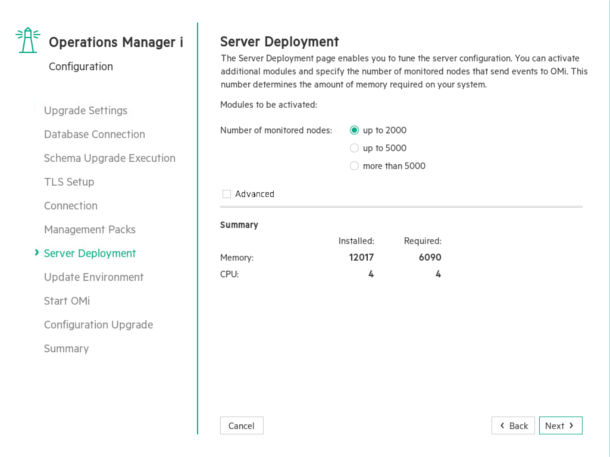Click the 'Modules to be activated:' label

(269, 105)
